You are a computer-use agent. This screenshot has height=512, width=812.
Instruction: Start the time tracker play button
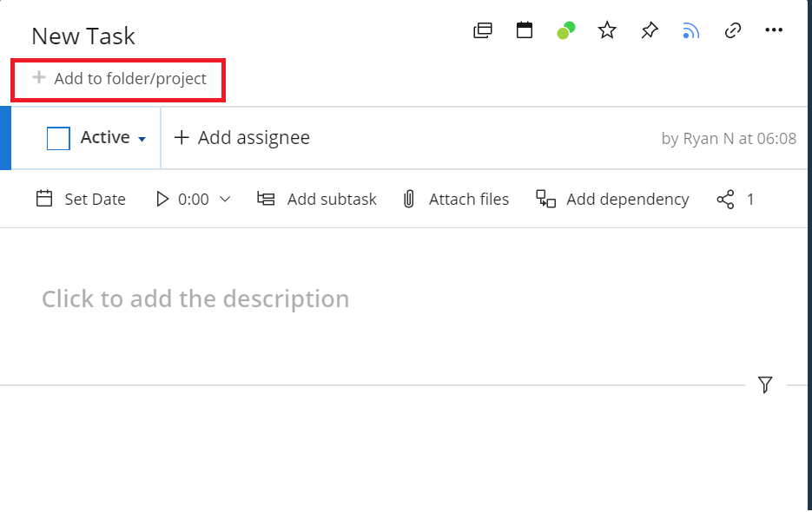click(162, 200)
